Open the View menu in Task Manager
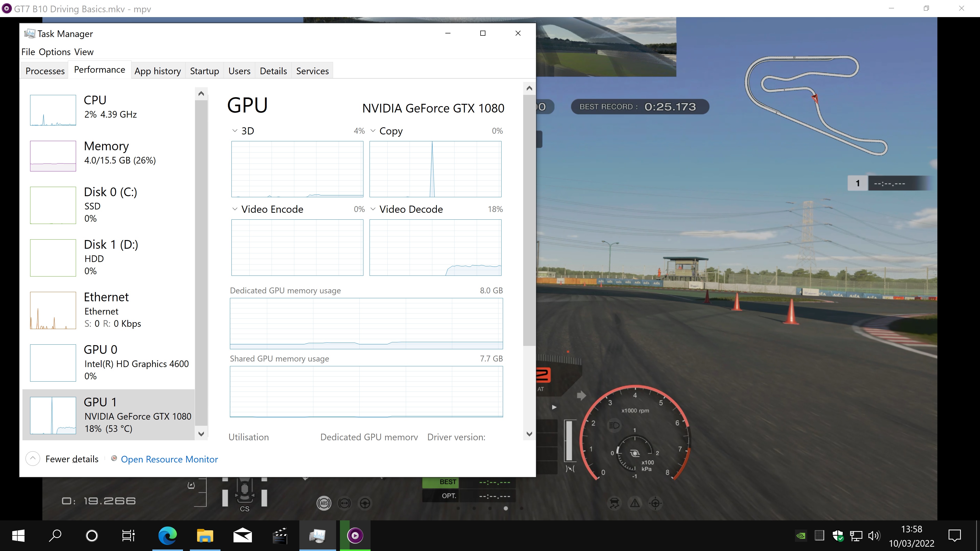980x551 pixels. 84,52
